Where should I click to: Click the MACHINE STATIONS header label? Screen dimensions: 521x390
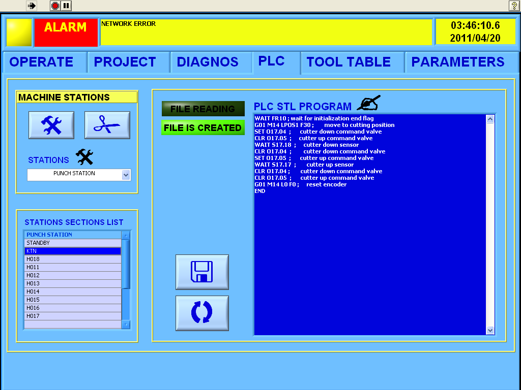pyautogui.click(x=77, y=97)
